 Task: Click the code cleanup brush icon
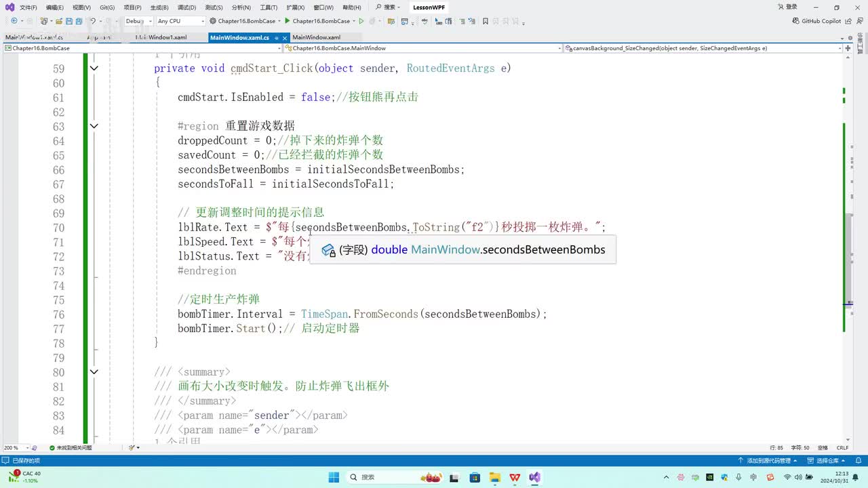click(x=132, y=447)
